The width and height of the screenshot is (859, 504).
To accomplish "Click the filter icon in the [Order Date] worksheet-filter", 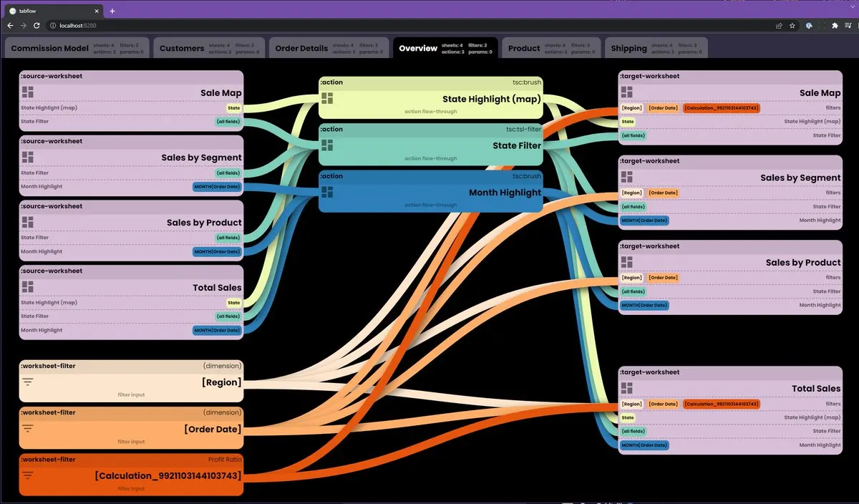I will point(28,429).
